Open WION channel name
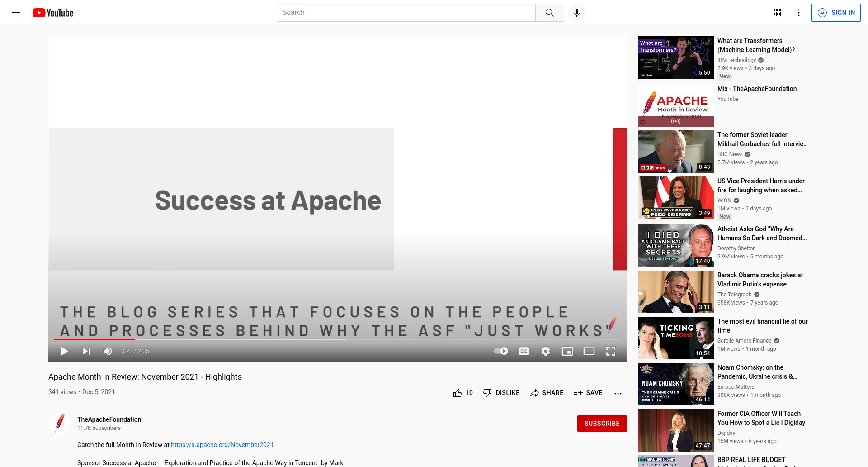 724,200
